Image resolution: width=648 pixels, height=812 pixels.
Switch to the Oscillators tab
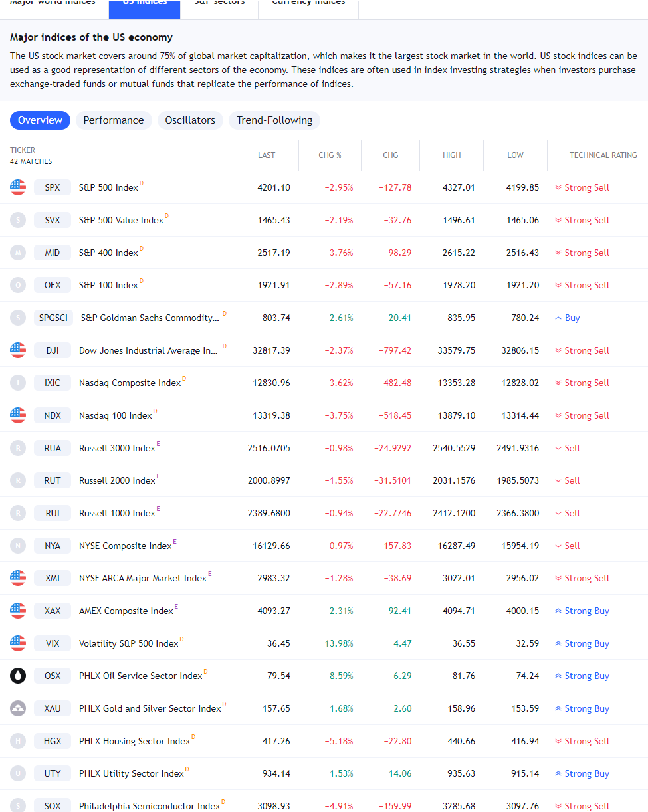tap(190, 120)
